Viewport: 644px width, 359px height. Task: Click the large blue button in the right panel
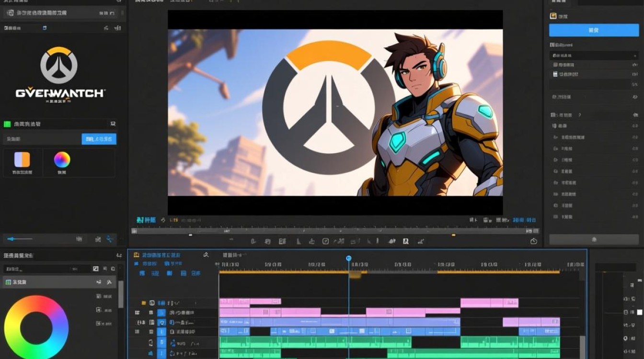(593, 30)
